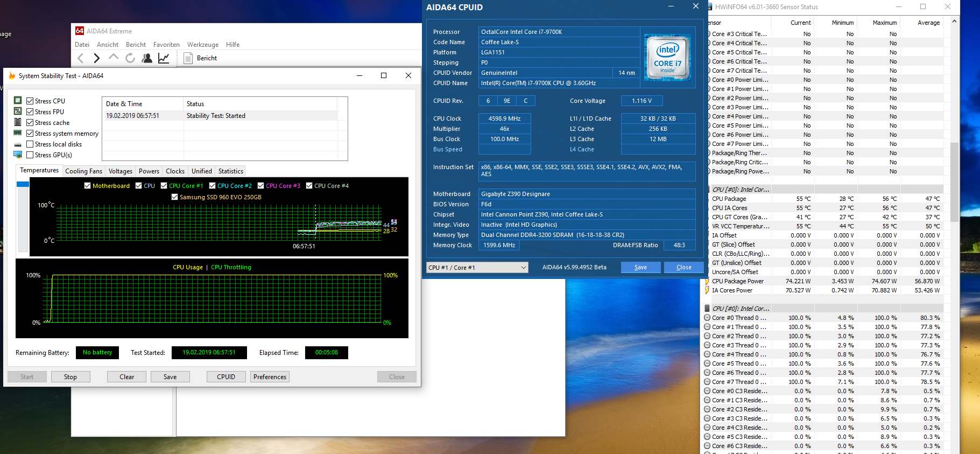Open the Werkzeuge menu
Screen dimensions: 980x454
pos(203,45)
